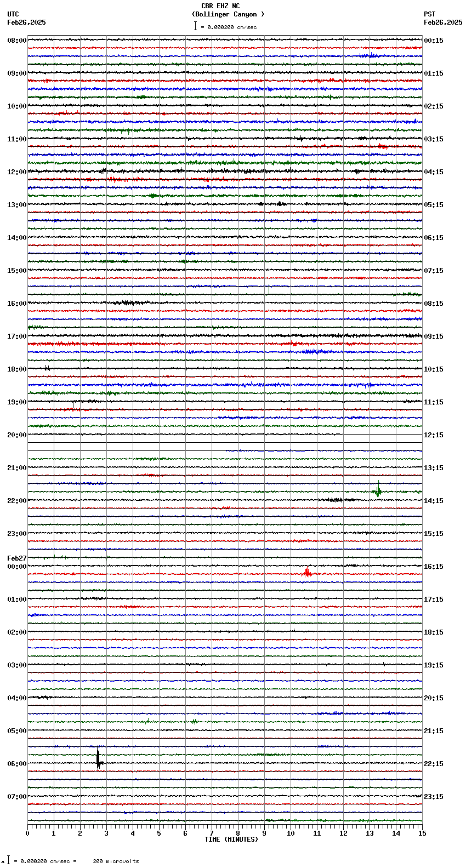Click the red burst in the 00:15 UTC trace
The image size is (466, 868).
tap(307, 573)
